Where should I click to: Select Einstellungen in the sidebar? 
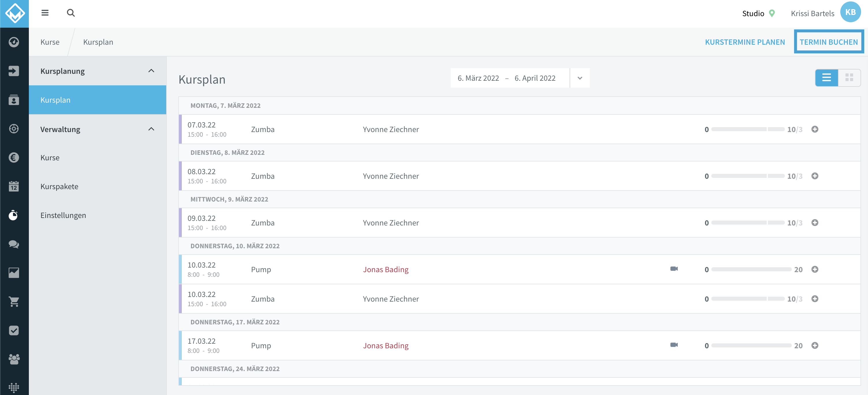click(x=63, y=215)
